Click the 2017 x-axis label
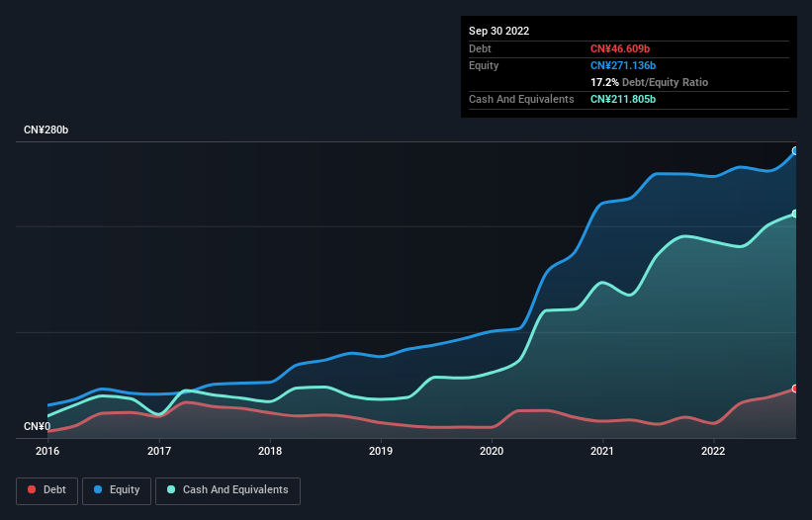812x520 pixels. pos(159,451)
